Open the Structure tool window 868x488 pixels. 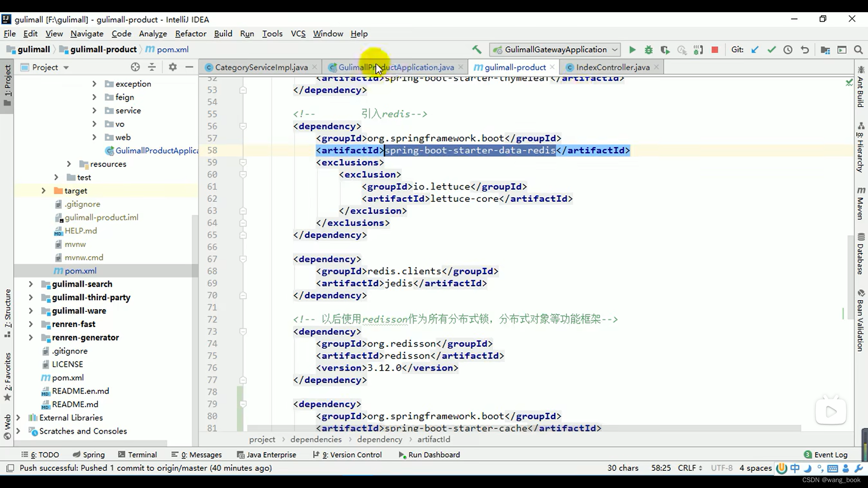pos(7,313)
